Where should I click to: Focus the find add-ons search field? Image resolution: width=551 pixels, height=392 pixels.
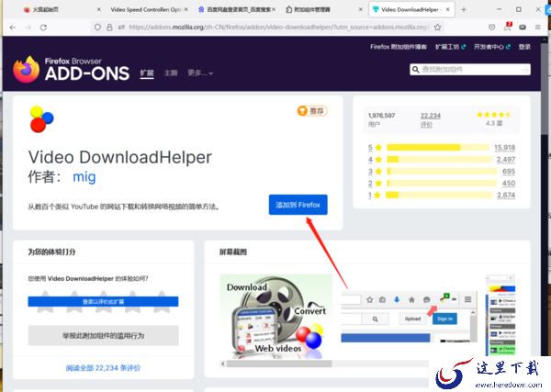click(x=470, y=70)
